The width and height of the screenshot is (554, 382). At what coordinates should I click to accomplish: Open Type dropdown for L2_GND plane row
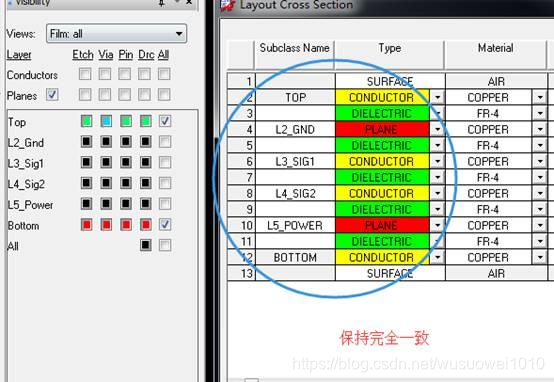pyautogui.click(x=437, y=129)
